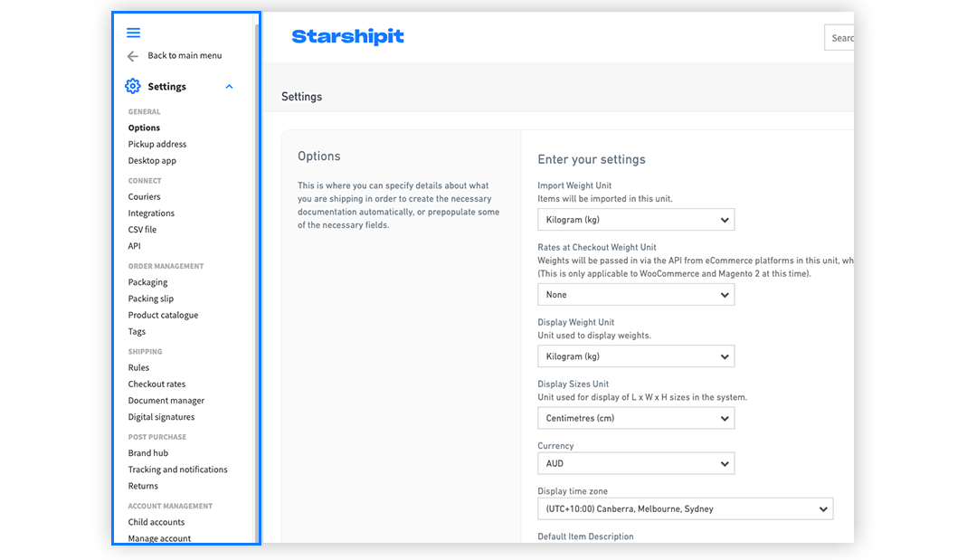Click the 'Options' panel heading
This screenshot has height=560, width=967.
(318, 156)
